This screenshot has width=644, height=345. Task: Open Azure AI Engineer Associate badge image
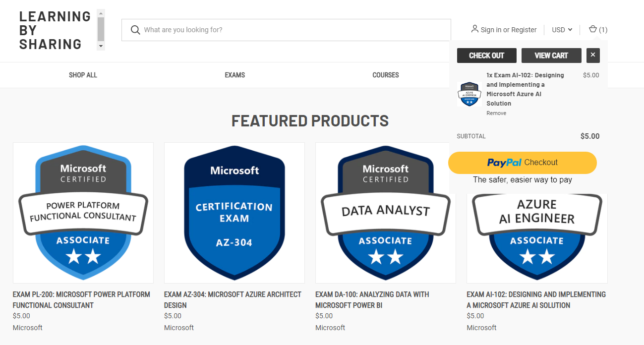[537, 238]
